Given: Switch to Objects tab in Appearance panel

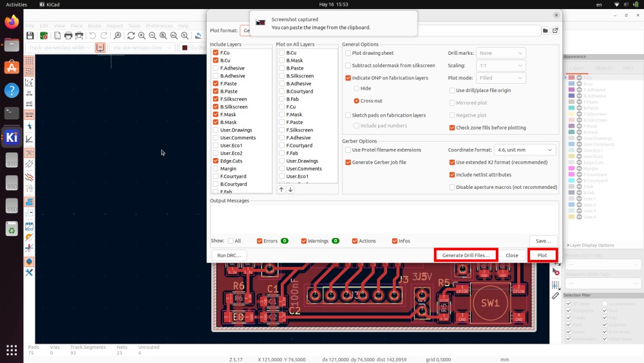Looking at the screenshot, I should tap(603, 68).
